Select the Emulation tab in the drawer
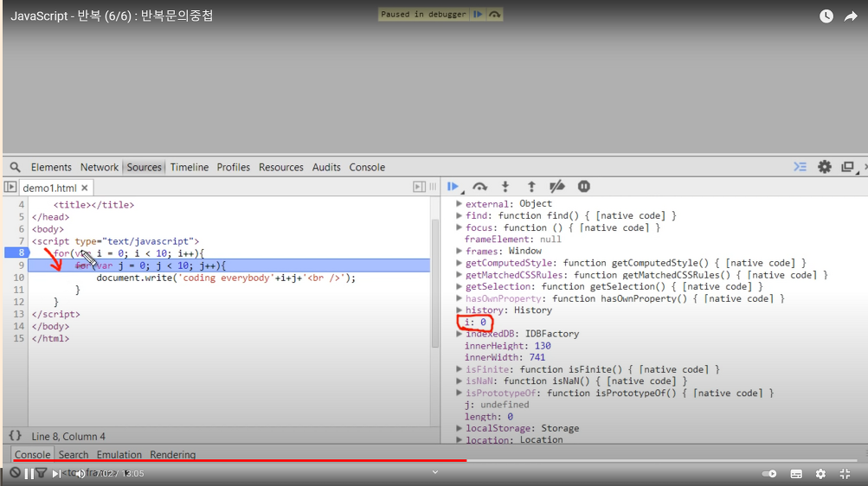This screenshot has width=868, height=486. [x=119, y=455]
